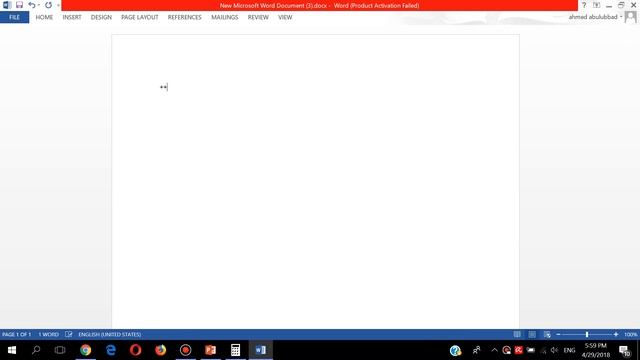Click the proofing errors status icon
Screen dimensions: 640x360
click(69, 334)
